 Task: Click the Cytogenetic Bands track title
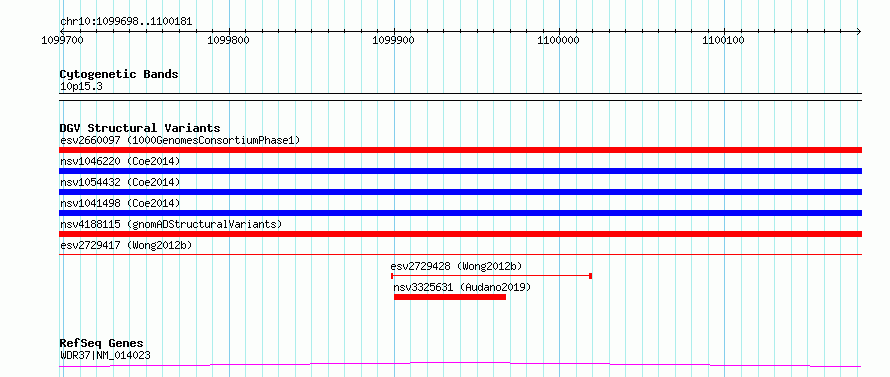point(119,74)
